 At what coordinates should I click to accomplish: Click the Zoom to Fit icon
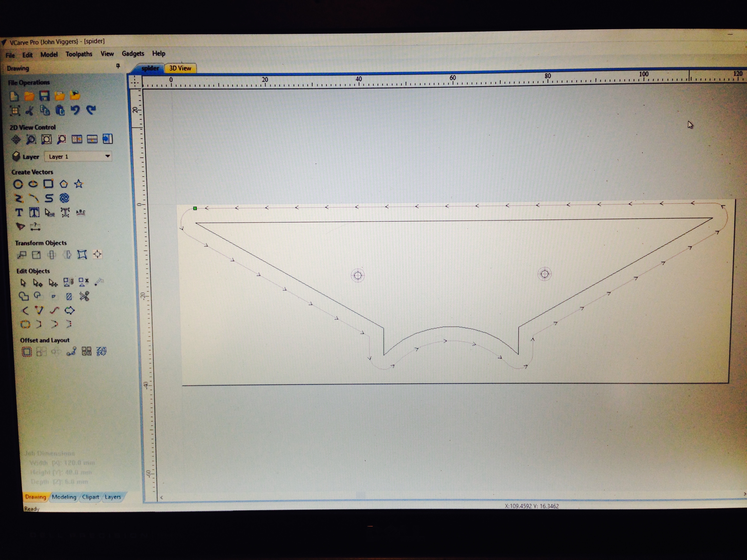(47, 139)
